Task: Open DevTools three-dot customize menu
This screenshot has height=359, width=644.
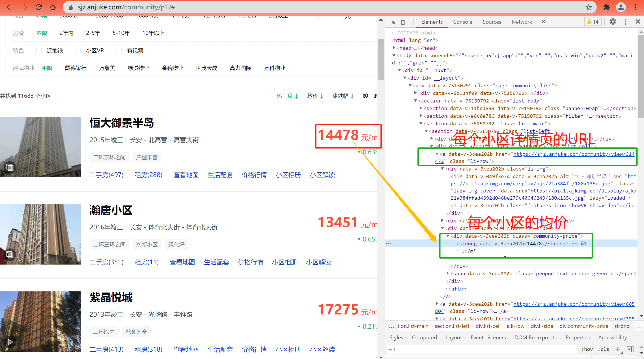Action: point(625,22)
